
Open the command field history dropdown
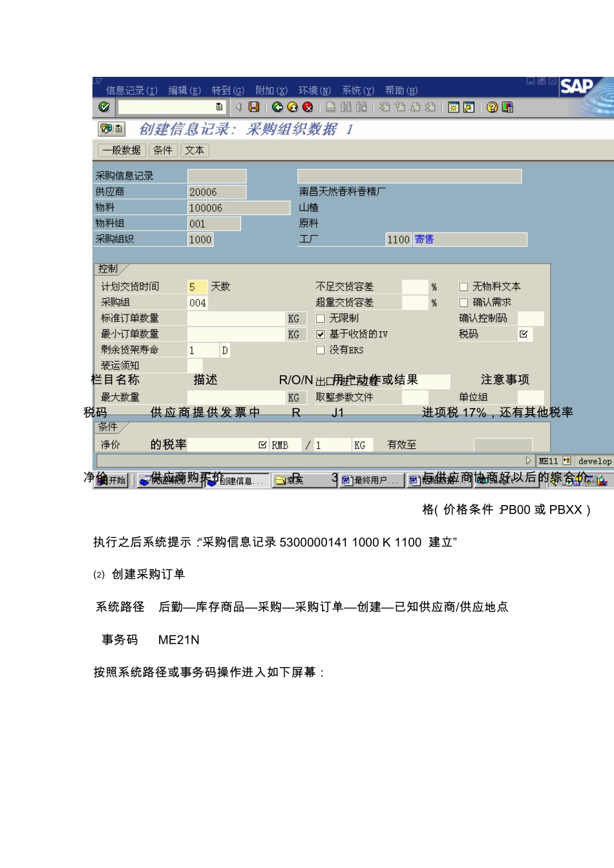tap(219, 107)
